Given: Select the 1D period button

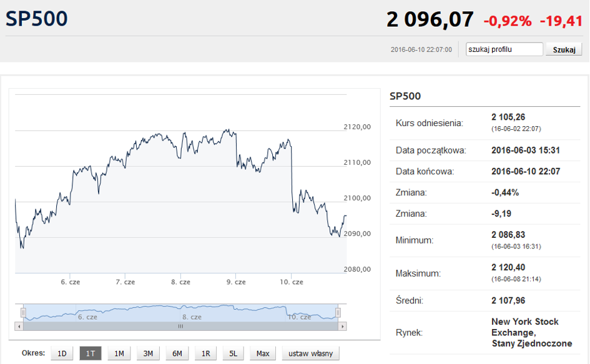Looking at the screenshot, I should pyautogui.click(x=62, y=353).
